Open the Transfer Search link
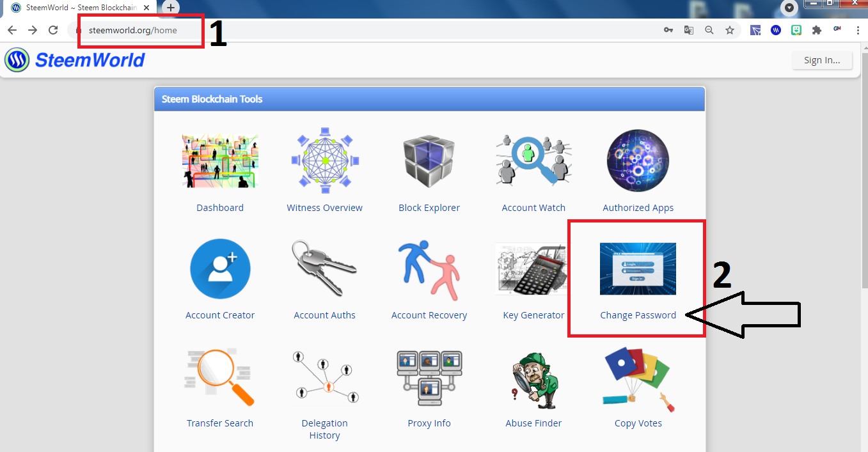 click(x=220, y=423)
